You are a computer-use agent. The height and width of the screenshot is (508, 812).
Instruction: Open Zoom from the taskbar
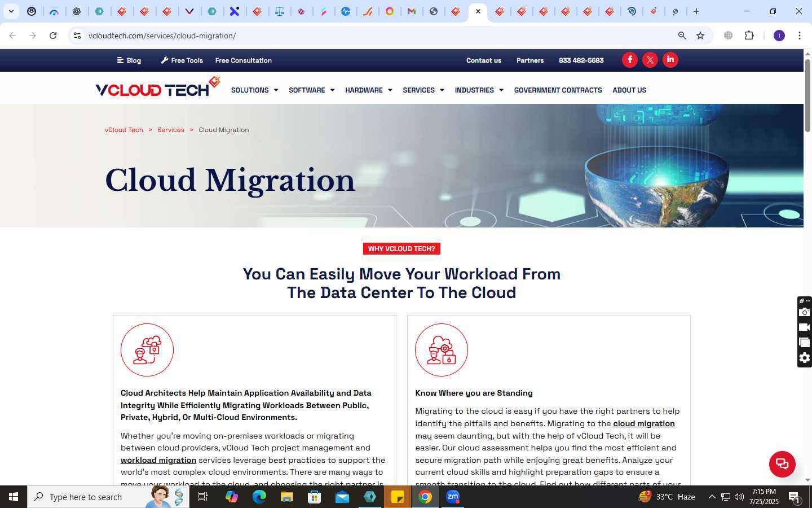tap(453, 497)
